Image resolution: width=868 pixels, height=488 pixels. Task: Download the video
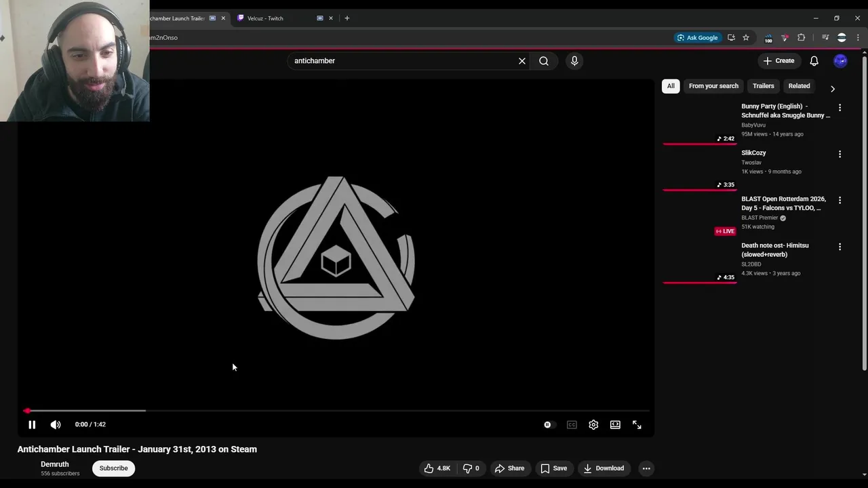[x=604, y=468]
